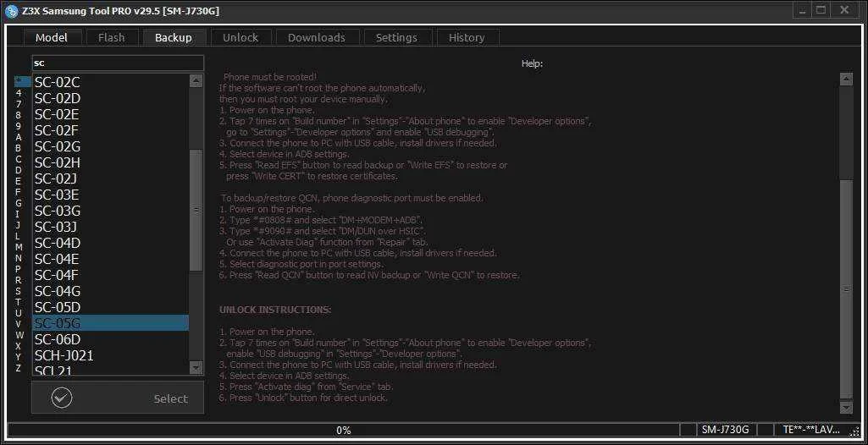Select the highlighted SC-05G model

point(110,323)
